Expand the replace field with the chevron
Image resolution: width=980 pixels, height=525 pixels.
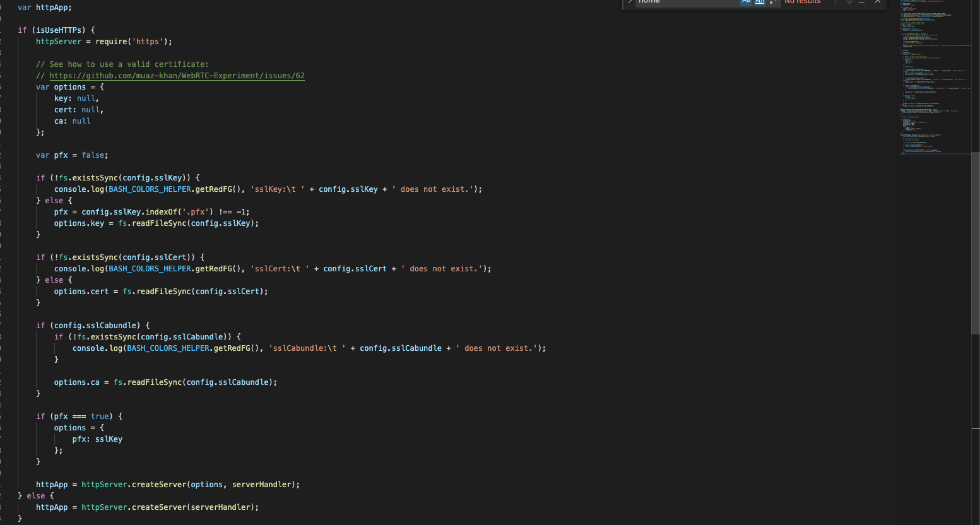[630, 3]
